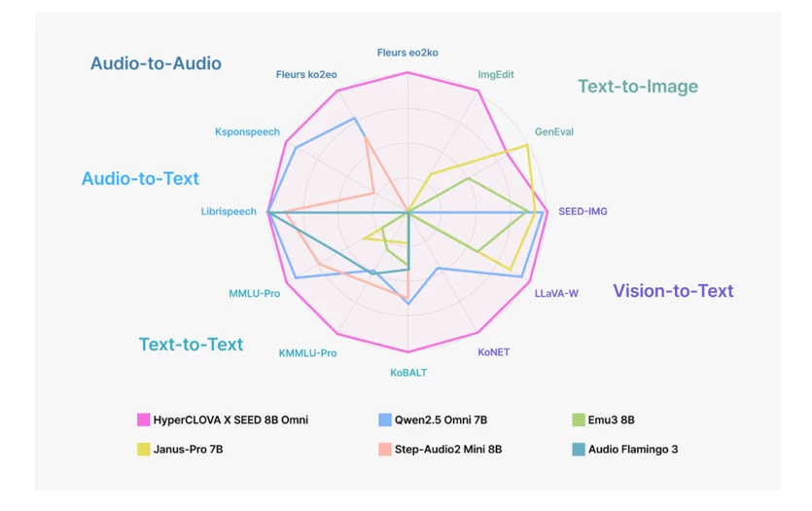Click the Text-to-Image category heading
The width and height of the screenshot is (812, 511).
(x=638, y=87)
